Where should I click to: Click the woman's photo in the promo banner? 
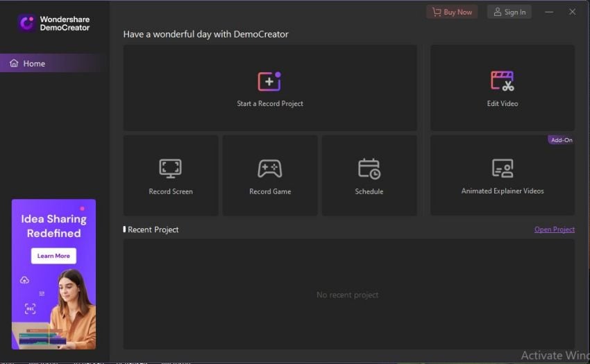point(74,309)
